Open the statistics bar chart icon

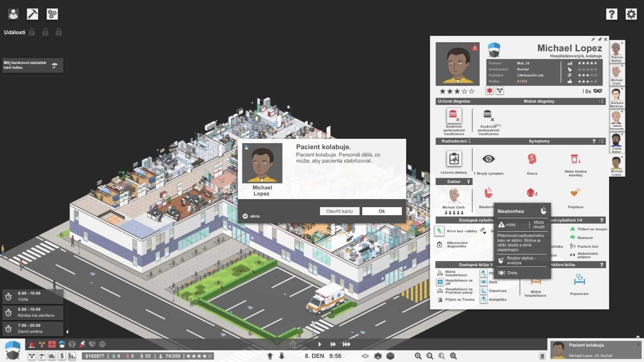[72, 356]
